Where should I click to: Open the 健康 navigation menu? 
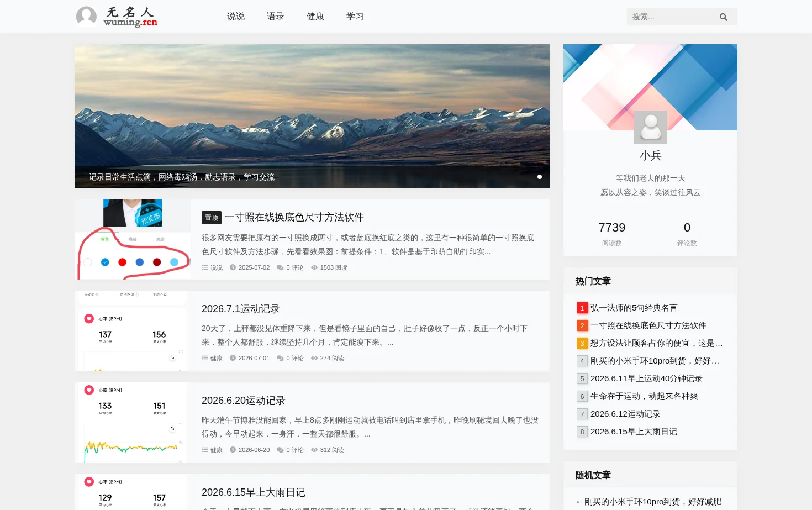[315, 17]
